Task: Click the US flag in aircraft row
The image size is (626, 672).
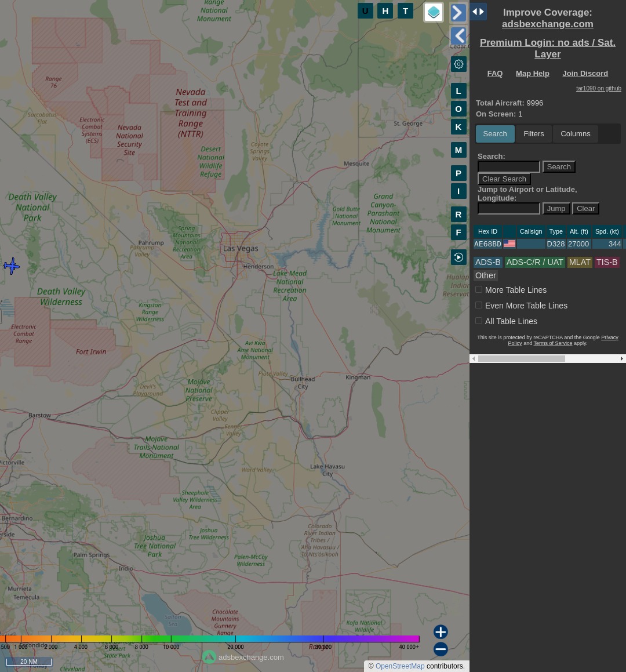Action: pyautogui.click(x=509, y=244)
